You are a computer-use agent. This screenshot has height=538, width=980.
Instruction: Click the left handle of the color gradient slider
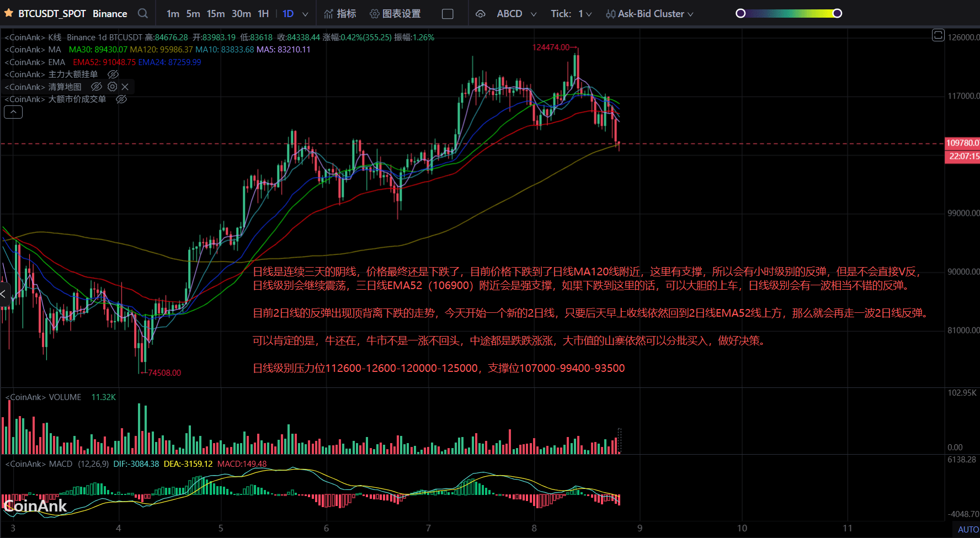741,13
